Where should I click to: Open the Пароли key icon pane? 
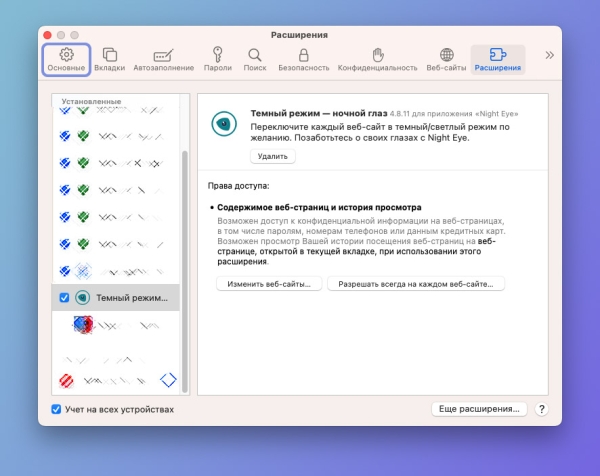click(x=216, y=59)
